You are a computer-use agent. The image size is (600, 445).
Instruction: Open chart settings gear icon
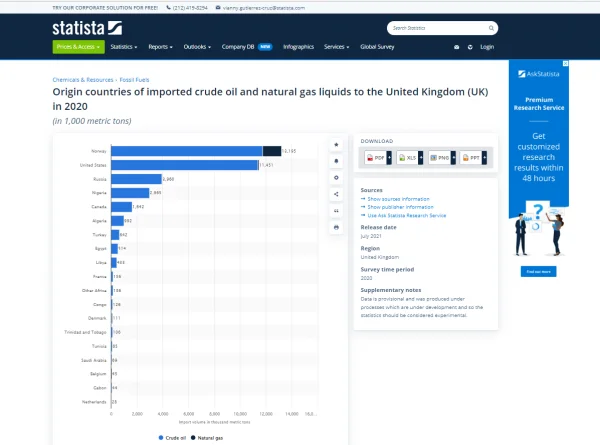(336, 178)
